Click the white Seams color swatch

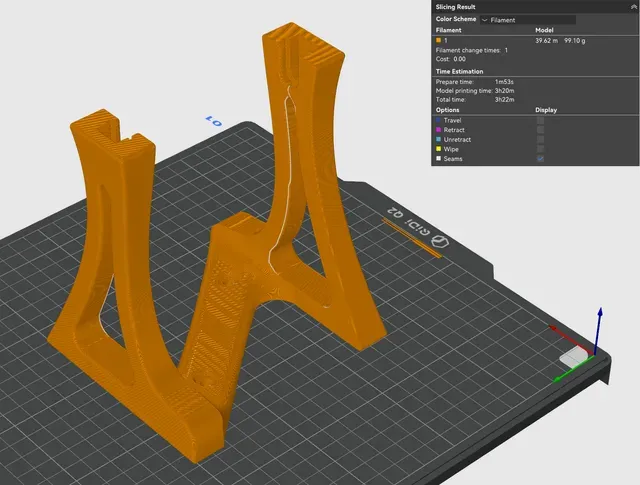tap(438, 158)
